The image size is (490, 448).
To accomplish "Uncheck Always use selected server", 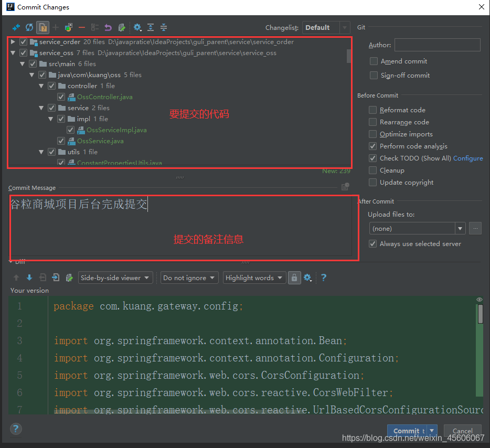I will (x=372, y=244).
